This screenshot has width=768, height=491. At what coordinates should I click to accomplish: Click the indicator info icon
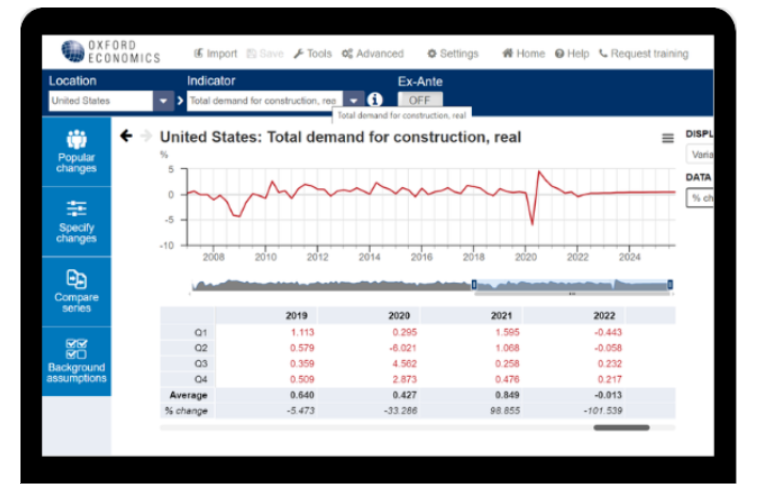tap(375, 100)
